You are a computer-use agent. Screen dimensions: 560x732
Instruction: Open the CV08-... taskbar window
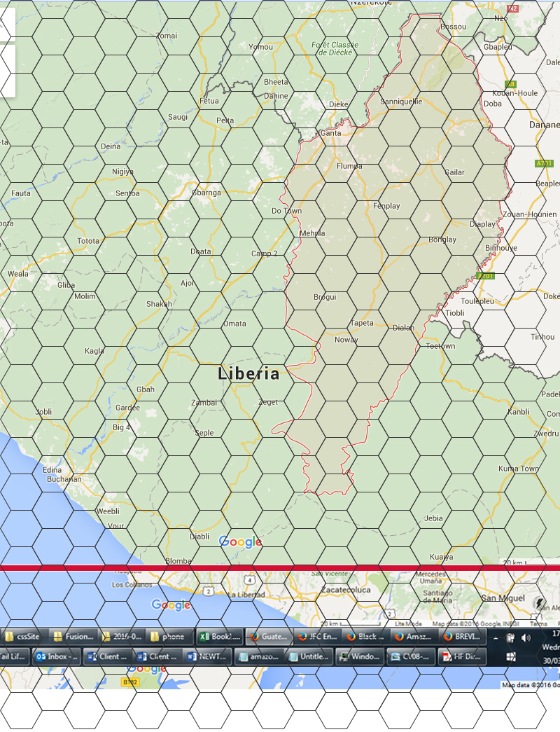411,657
